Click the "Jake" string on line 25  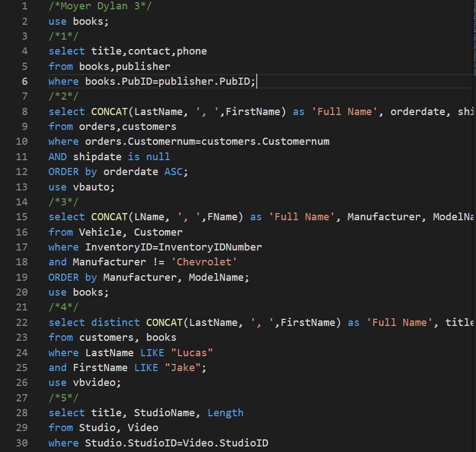coord(183,368)
